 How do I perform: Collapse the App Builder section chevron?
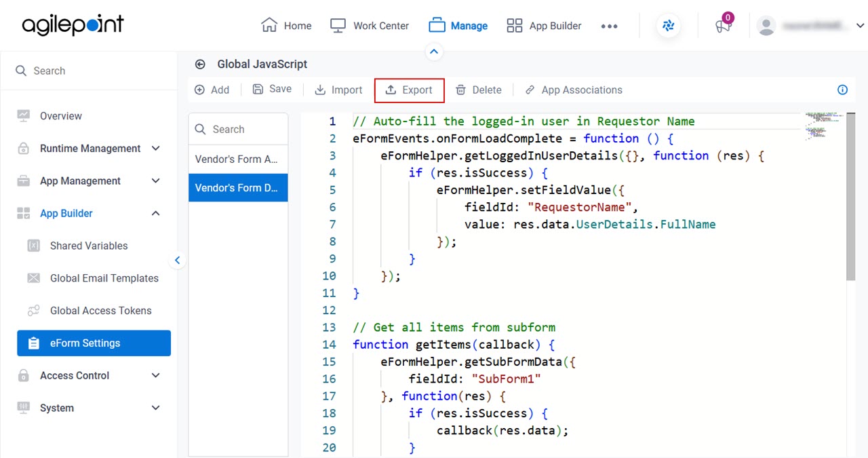point(155,213)
